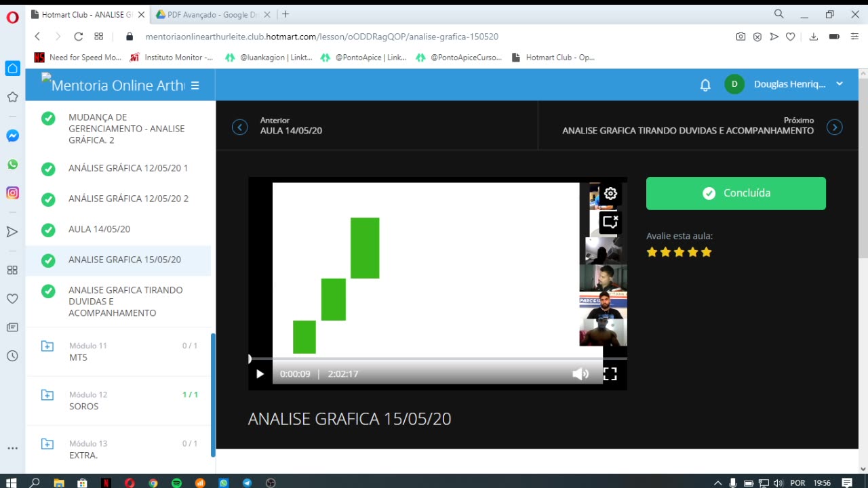
Task: Open @PontoApice Linktree bookmark
Action: (x=363, y=58)
